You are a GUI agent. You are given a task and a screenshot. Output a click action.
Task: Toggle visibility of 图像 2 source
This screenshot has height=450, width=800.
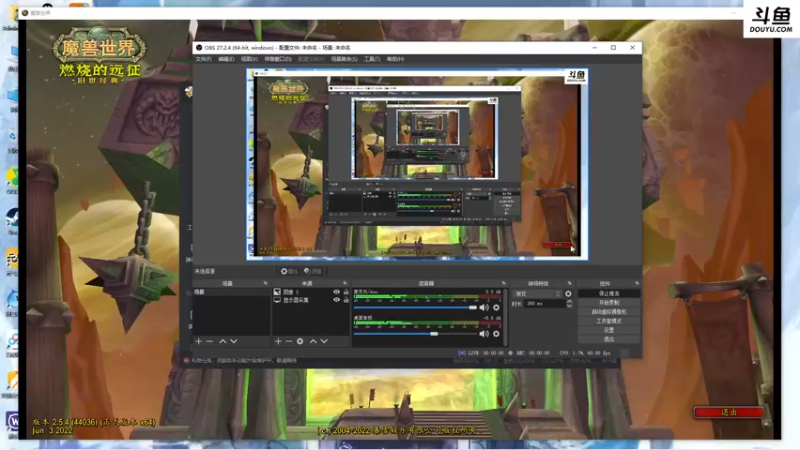point(336,292)
